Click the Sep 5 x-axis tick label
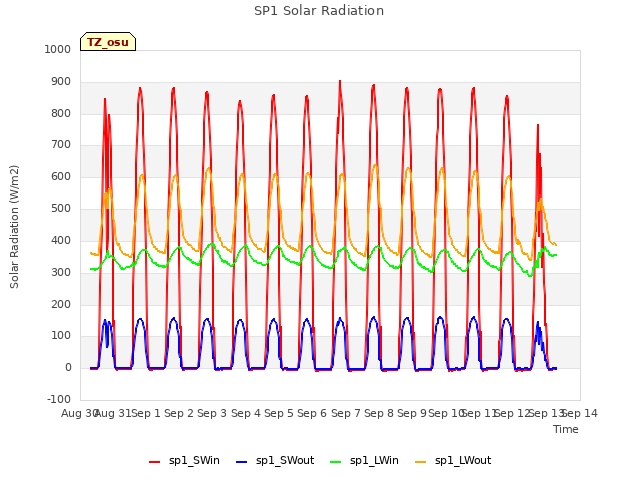This screenshot has height=480, width=640. click(x=279, y=413)
